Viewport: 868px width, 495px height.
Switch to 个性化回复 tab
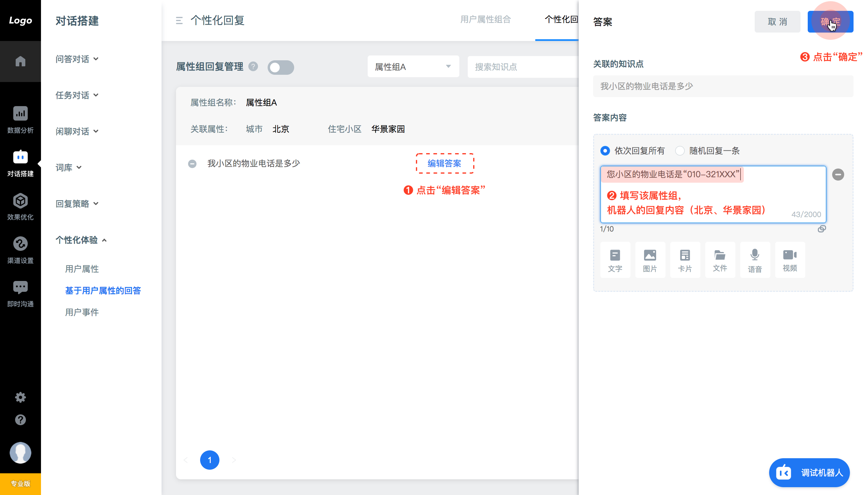(x=561, y=20)
